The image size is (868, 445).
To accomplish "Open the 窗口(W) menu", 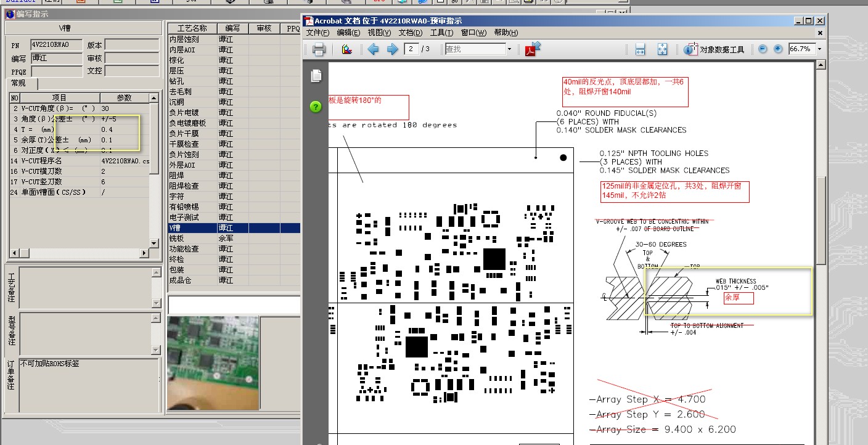I will coord(473,33).
